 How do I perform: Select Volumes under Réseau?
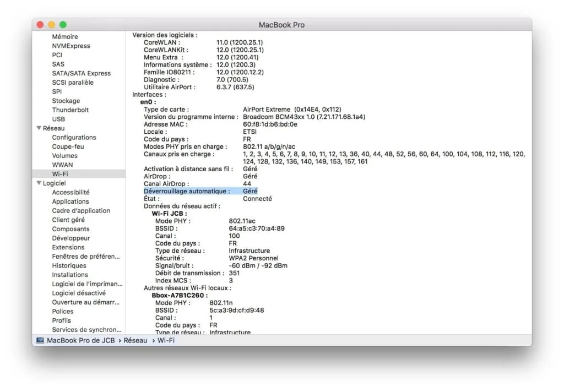pyautogui.click(x=64, y=156)
